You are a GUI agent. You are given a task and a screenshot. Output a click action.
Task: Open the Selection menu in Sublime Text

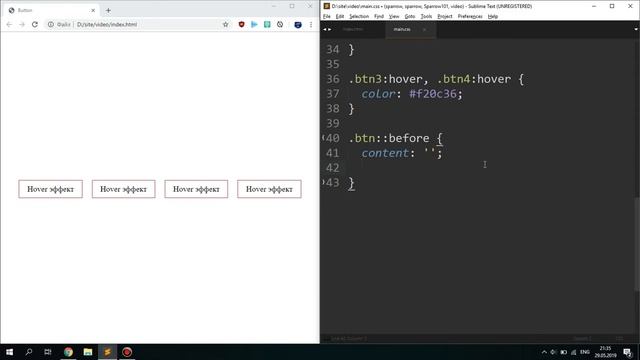pos(359,16)
